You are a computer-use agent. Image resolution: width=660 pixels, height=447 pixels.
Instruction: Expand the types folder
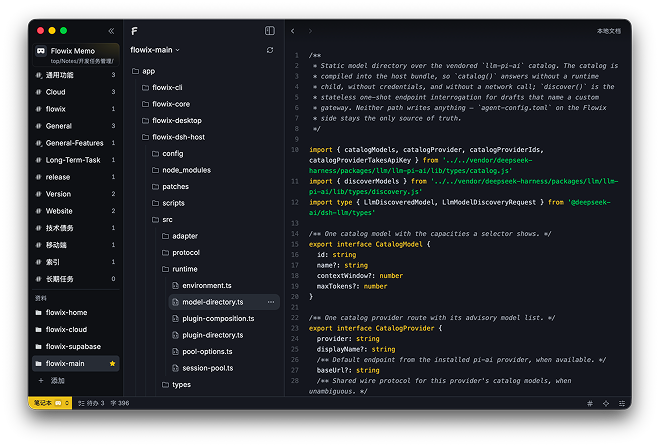176,385
